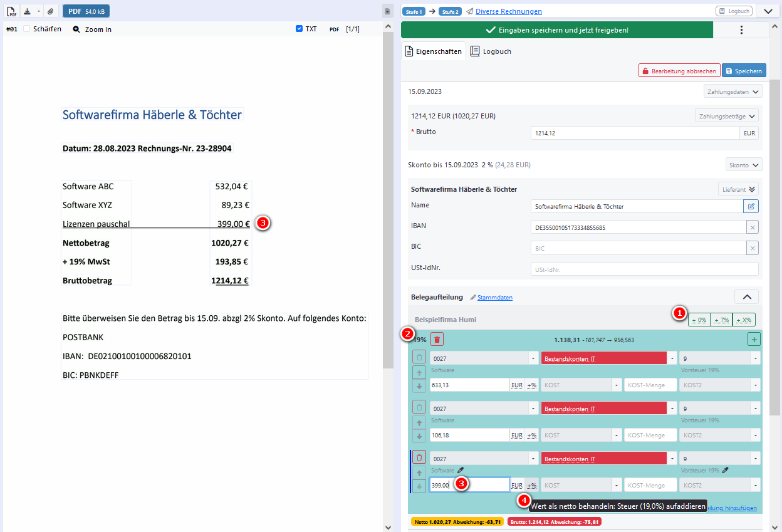Viewport: 782px width, 532px height.
Task: Click Bearbeitung abbrechen
Action: (x=679, y=71)
